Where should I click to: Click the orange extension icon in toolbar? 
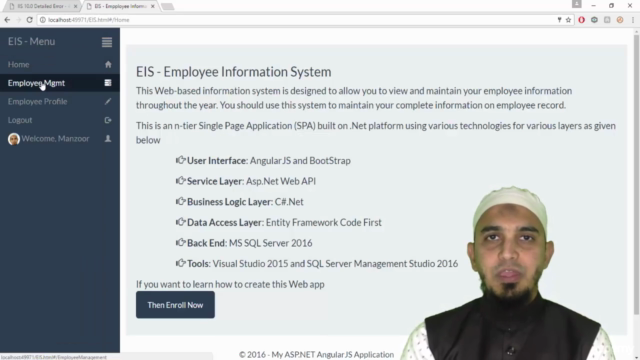coord(620,20)
